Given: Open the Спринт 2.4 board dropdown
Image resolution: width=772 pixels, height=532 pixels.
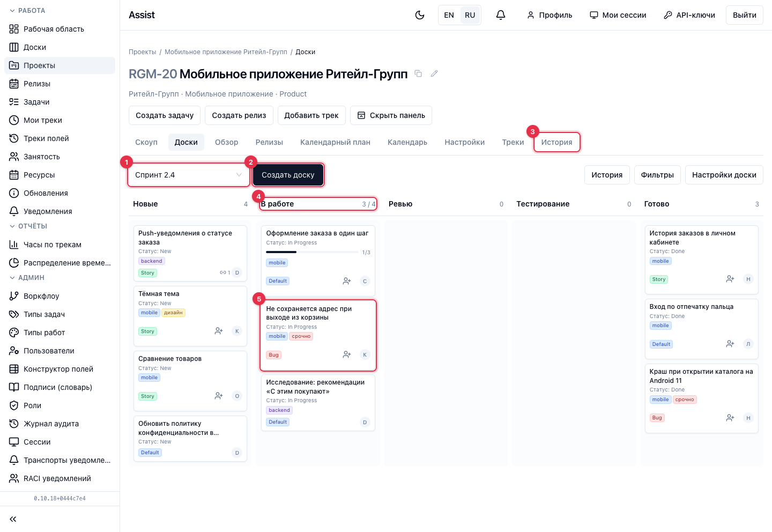Looking at the screenshot, I should tap(189, 175).
